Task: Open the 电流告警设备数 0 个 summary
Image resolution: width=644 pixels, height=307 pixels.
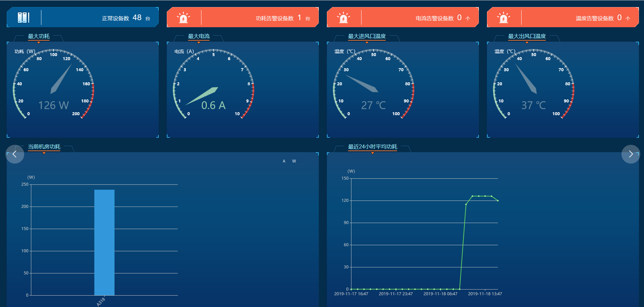Action: tap(403, 17)
